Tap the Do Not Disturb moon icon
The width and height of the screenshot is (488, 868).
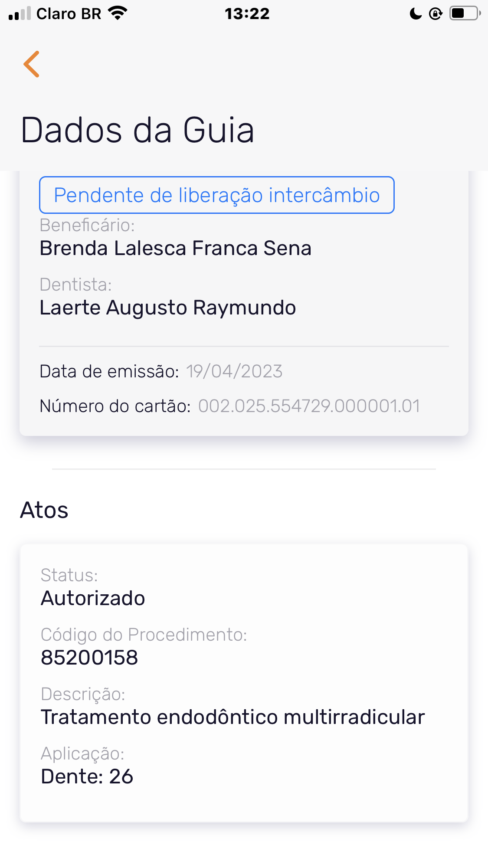pyautogui.click(x=415, y=14)
